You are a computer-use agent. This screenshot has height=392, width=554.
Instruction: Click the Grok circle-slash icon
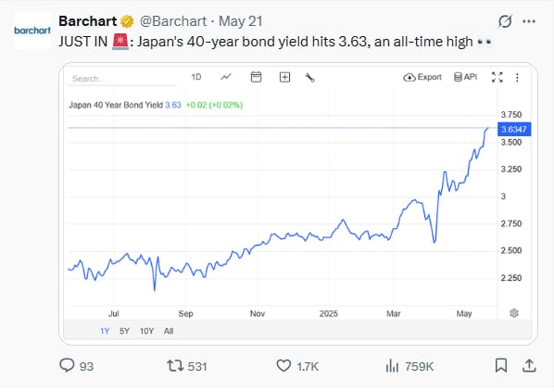505,21
